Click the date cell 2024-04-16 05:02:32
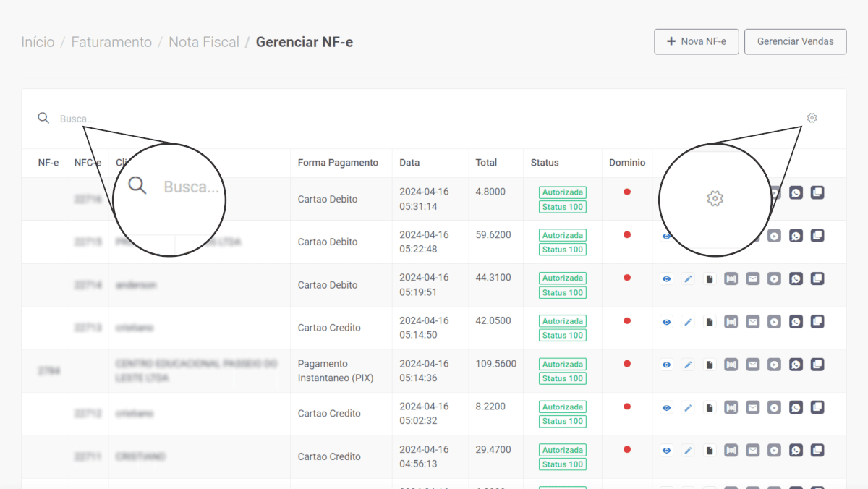This screenshot has height=489, width=868. (x=424, y=413)
